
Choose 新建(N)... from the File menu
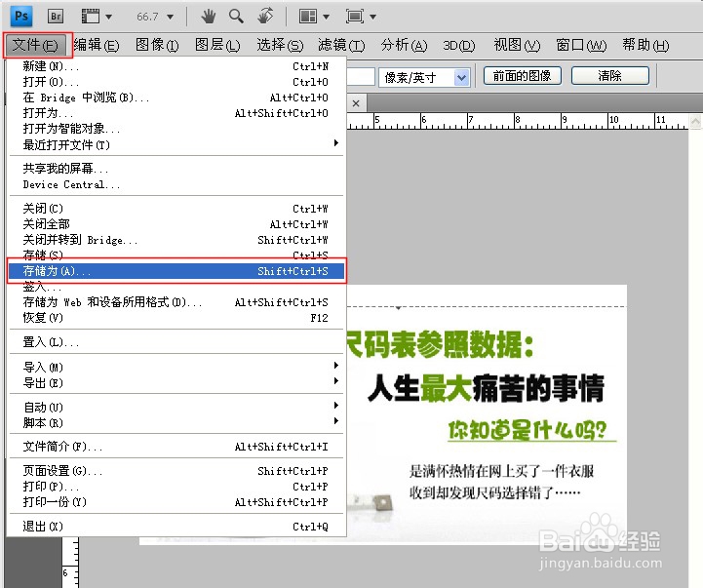[176, 66]
